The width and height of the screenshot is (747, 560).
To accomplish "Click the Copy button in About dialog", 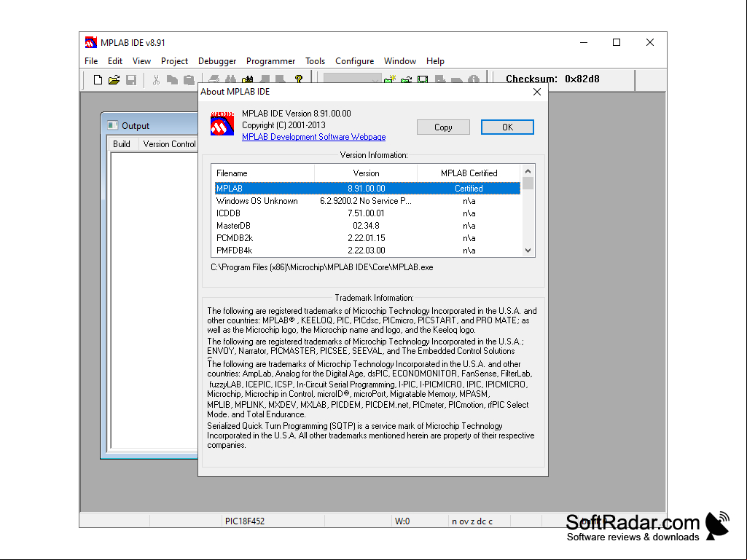I will tap(443, 127).
